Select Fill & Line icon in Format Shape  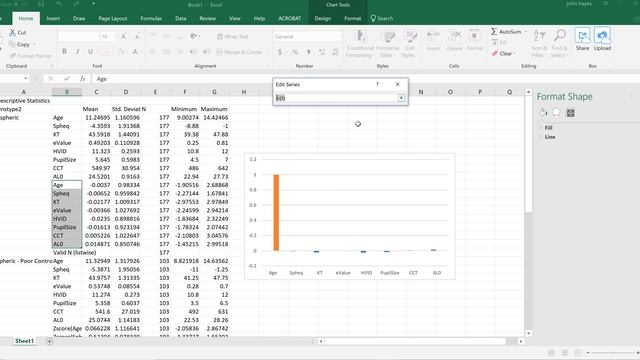click(x=543, y=113)
